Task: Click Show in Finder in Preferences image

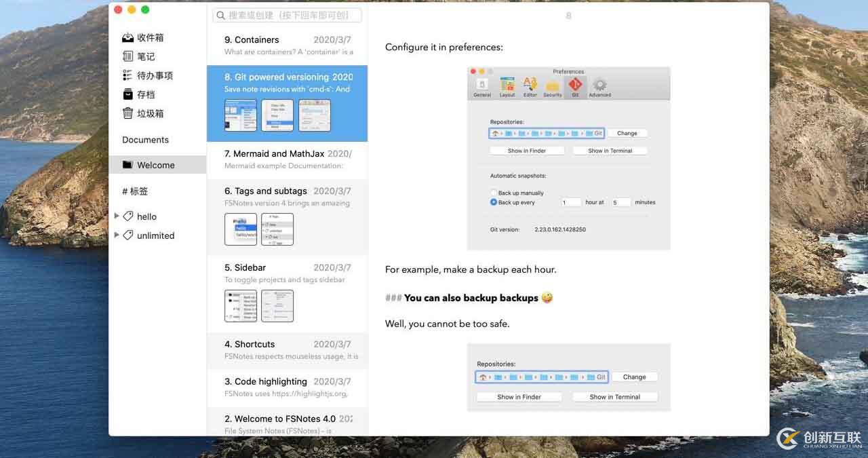Action: [x=527, y=151]
